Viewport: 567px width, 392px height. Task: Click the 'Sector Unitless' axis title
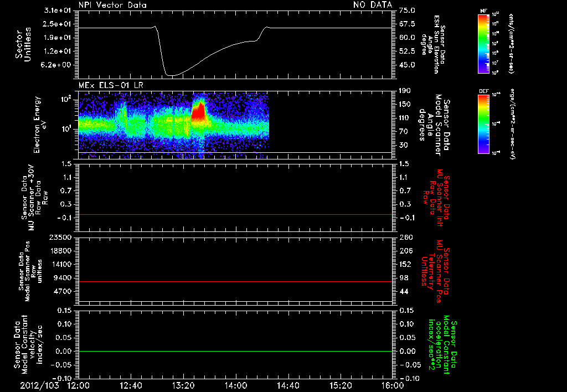[23, 44]
